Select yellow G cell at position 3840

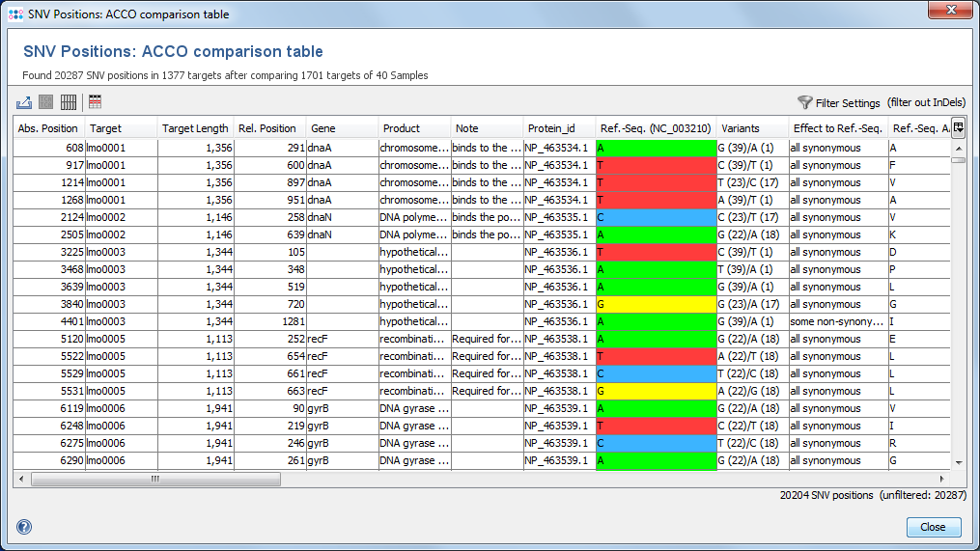tap(656, 304)
